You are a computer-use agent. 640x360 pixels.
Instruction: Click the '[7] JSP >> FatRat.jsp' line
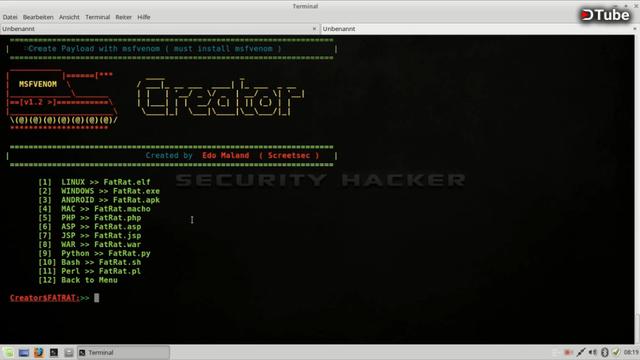coord(89,236)
